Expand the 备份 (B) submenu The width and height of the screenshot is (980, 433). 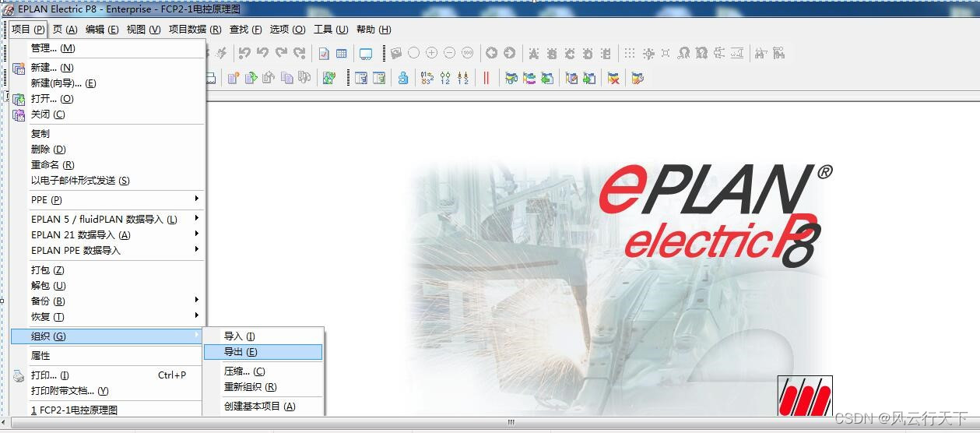click(x=107, y=301)
